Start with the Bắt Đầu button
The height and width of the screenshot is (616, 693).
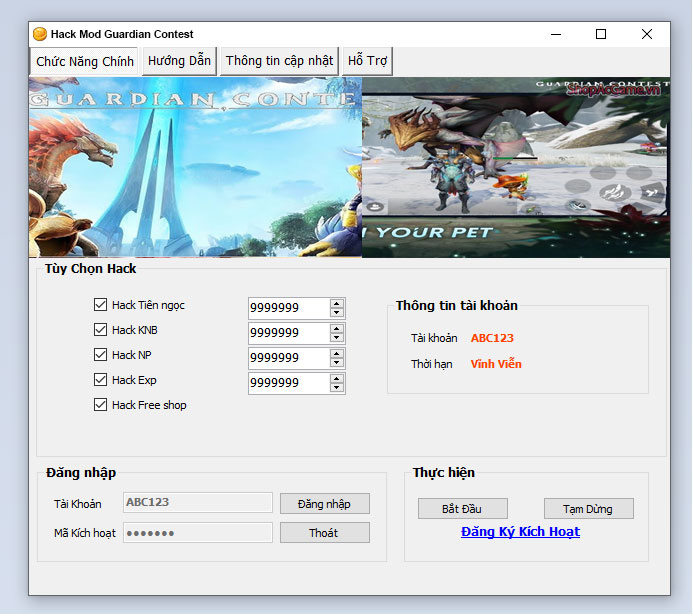pos(462,509)
